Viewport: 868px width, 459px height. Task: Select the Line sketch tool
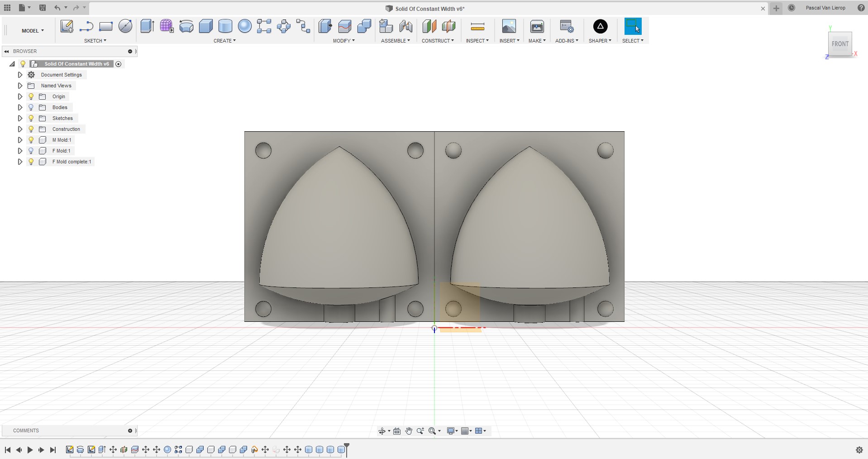pyautogui.click(x=86, y=26)
